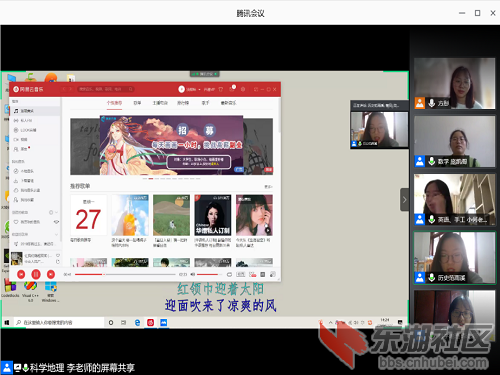Expand the system tray hidden icons chevron
The width and height of the screenshot is (500, 375).
(330, 322)
